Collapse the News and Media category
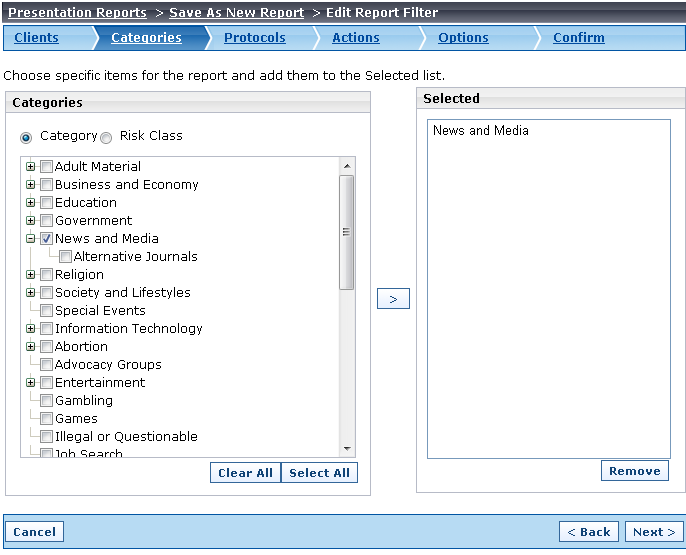Viewport: 686px width, 555px height. (x=30, y=239)
